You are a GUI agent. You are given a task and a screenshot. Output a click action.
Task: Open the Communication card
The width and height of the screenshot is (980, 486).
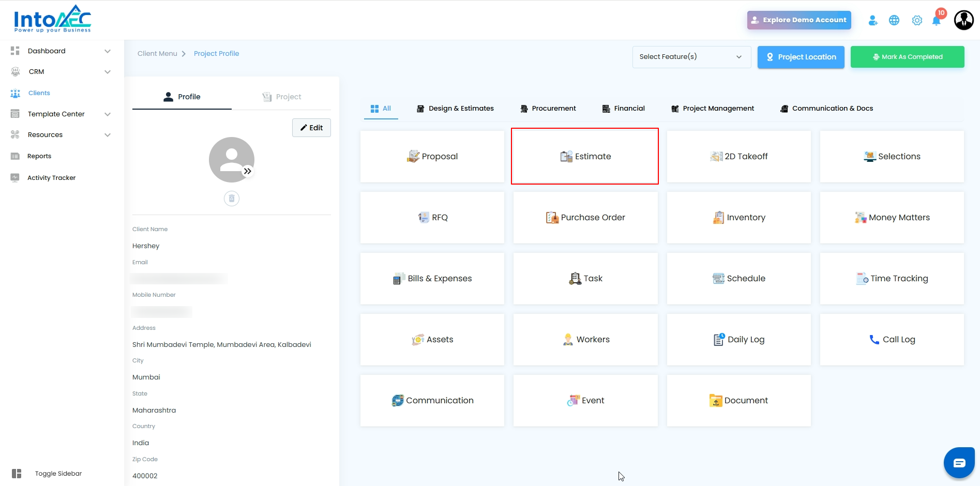[x=432, y=400]
